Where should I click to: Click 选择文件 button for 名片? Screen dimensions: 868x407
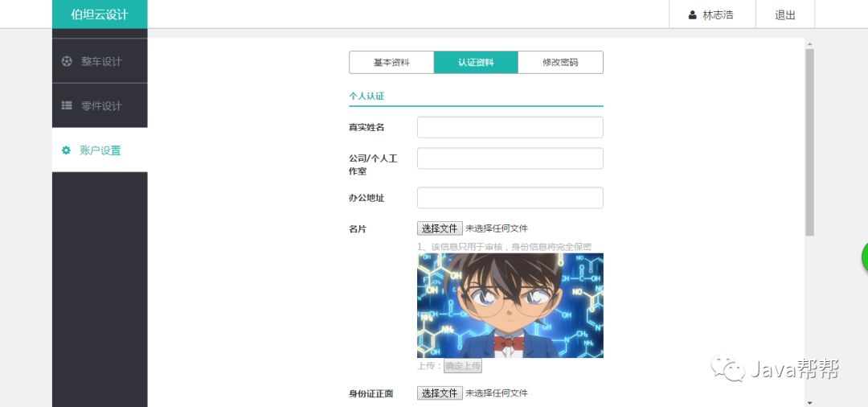[440, 228]
